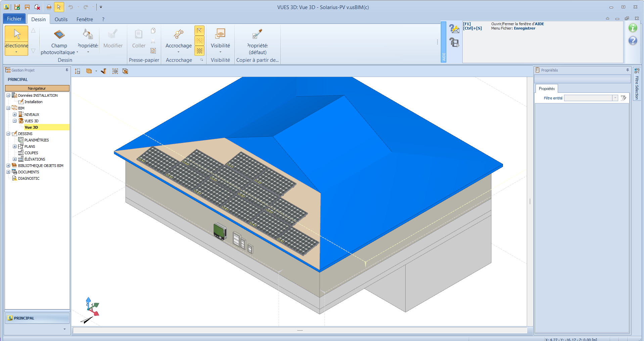The width and height of the screenshot is (644, 341).
Task: Click the print icon in quick-access bar
Action: tap(49, 7)
